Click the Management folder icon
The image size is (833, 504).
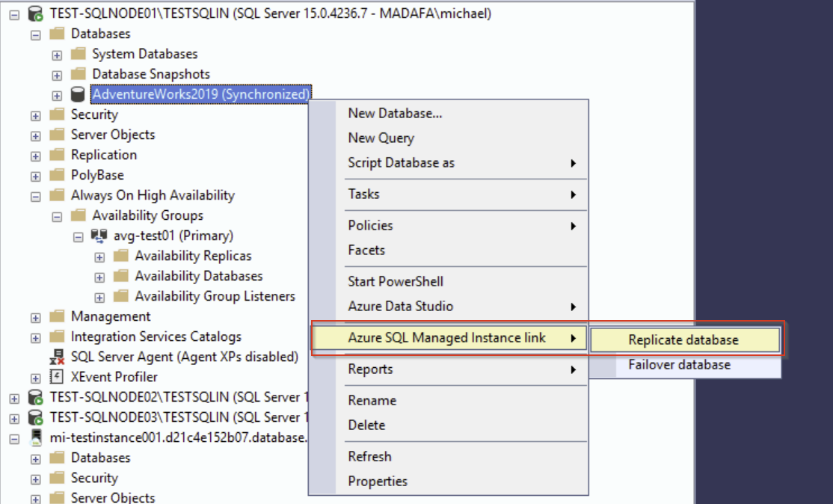click(x=57, y=316)
